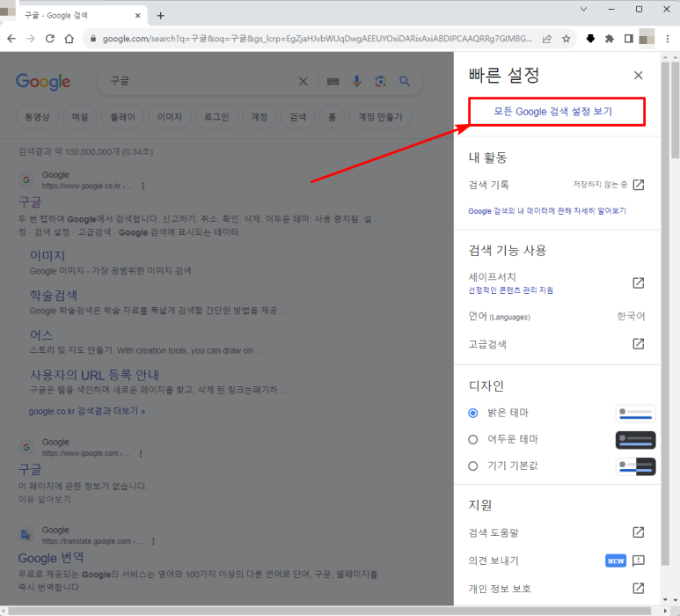Viewport: 680px width, 616px height.
Task: Open google.co.kr 검색결과 더보기 link
Action: pos(87,411)
